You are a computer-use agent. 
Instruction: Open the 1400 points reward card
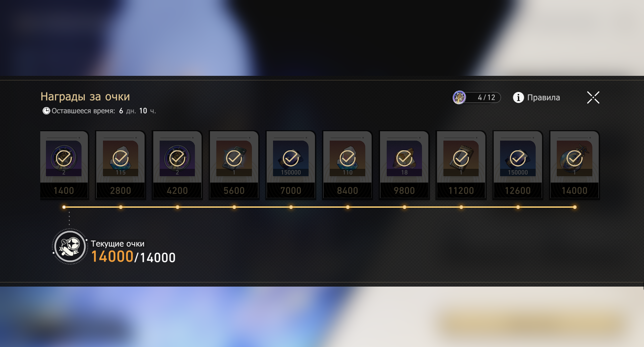(x=64, y=165)
